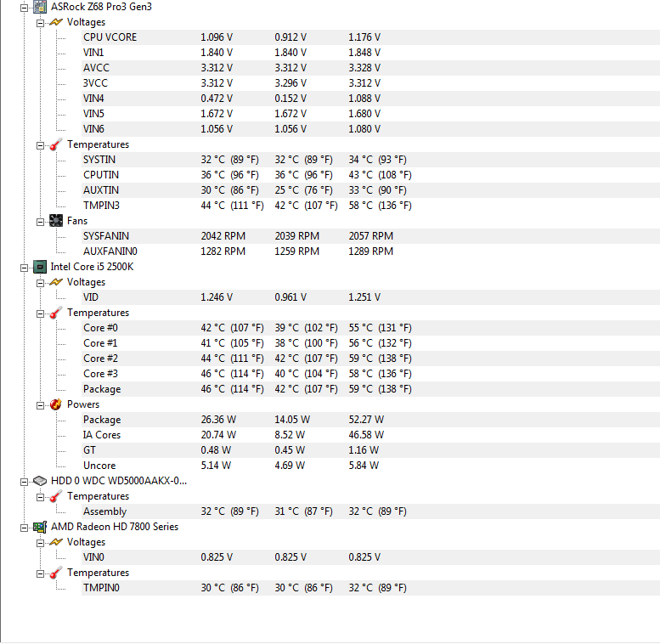660x644 pixels.
Task: Click the Powers flame icon under Intel Core i5
Action: click(x=56, y=404)
